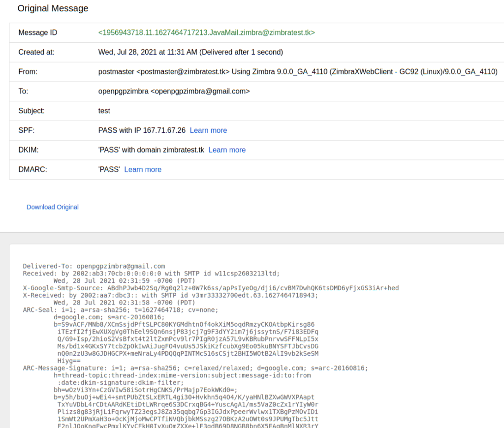Viewport: 504px width, 428px height.
Task: Click "Learn more" beside SPF
Action: point(208,130)
